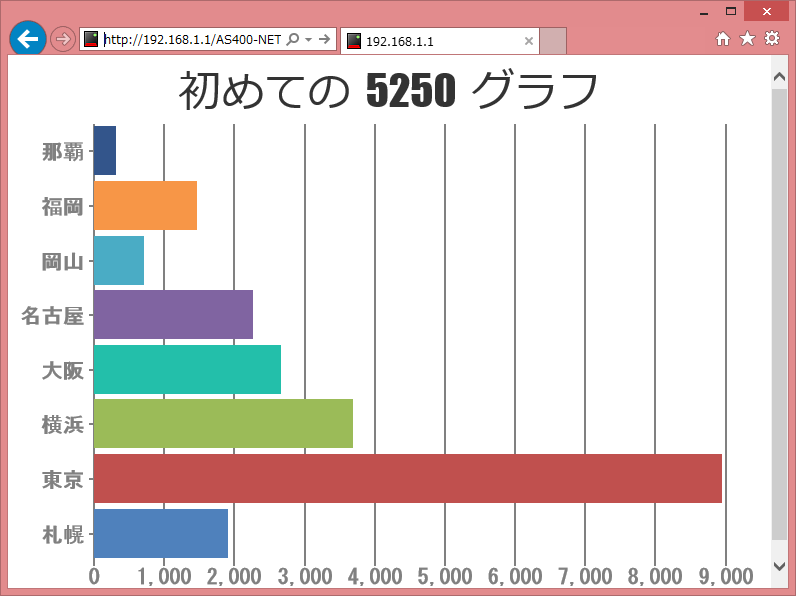Click the Forward navigation arrow
This screenshot has height=596, width=796.
pos(62,39)
